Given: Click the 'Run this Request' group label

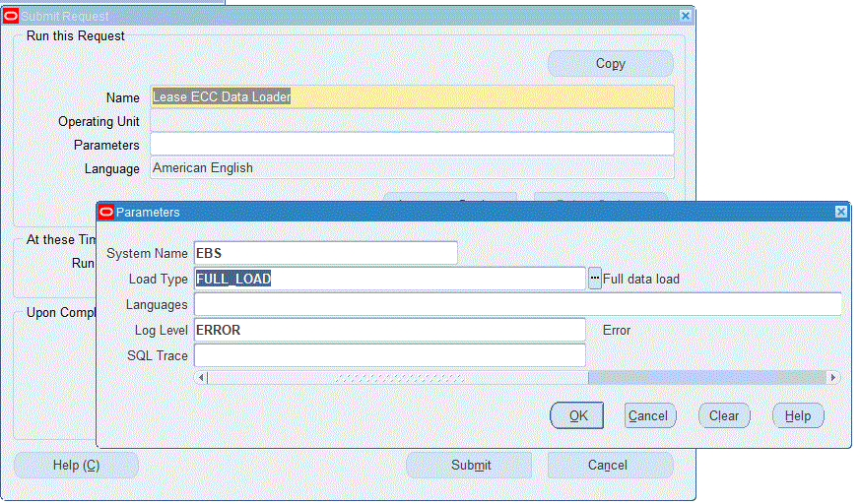Looking at the screenshot, I should [x=76, y=35].
